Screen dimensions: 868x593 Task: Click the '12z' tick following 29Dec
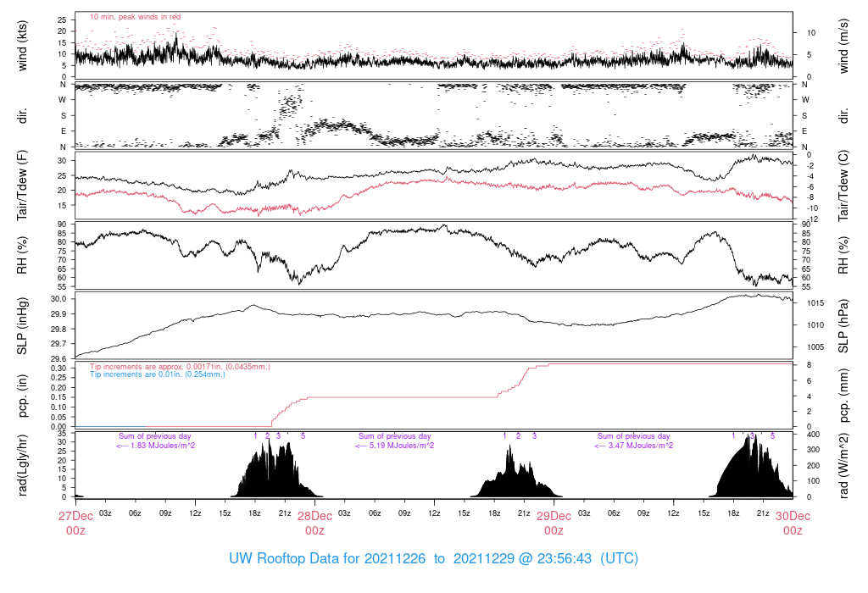pyautogui.click(x=673, y=513)
